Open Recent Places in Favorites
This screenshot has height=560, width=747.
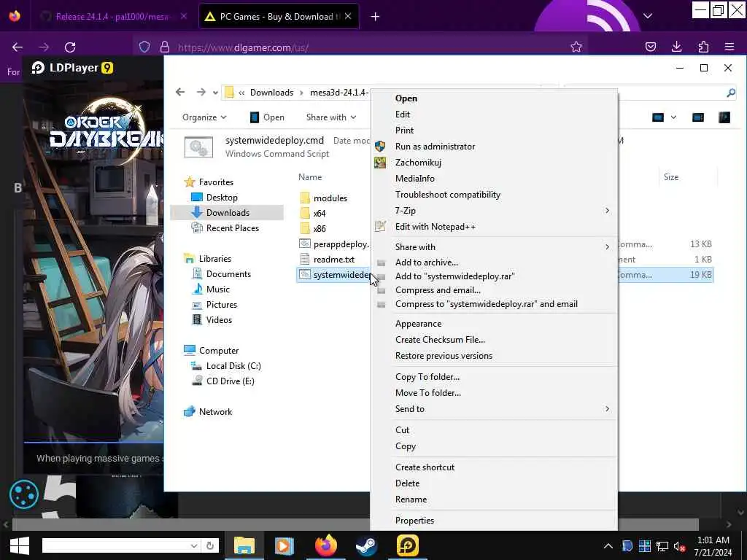(x=232, y=228)
